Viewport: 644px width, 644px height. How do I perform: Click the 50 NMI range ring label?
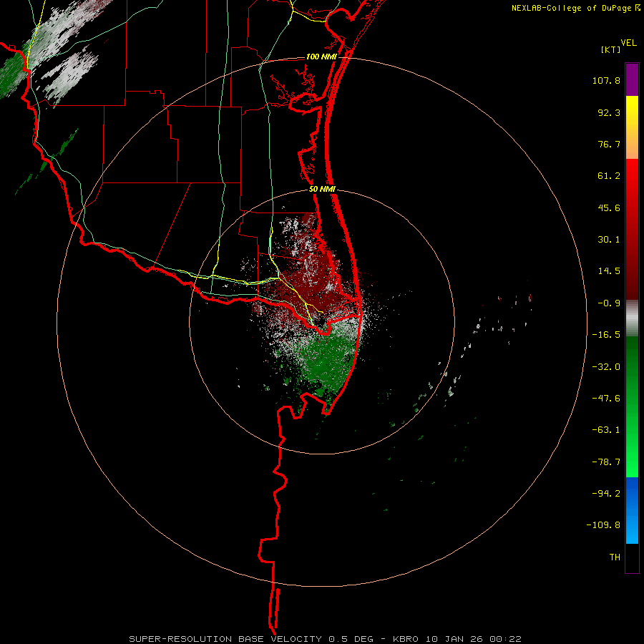pyautogui.click(x=322, y=190)
